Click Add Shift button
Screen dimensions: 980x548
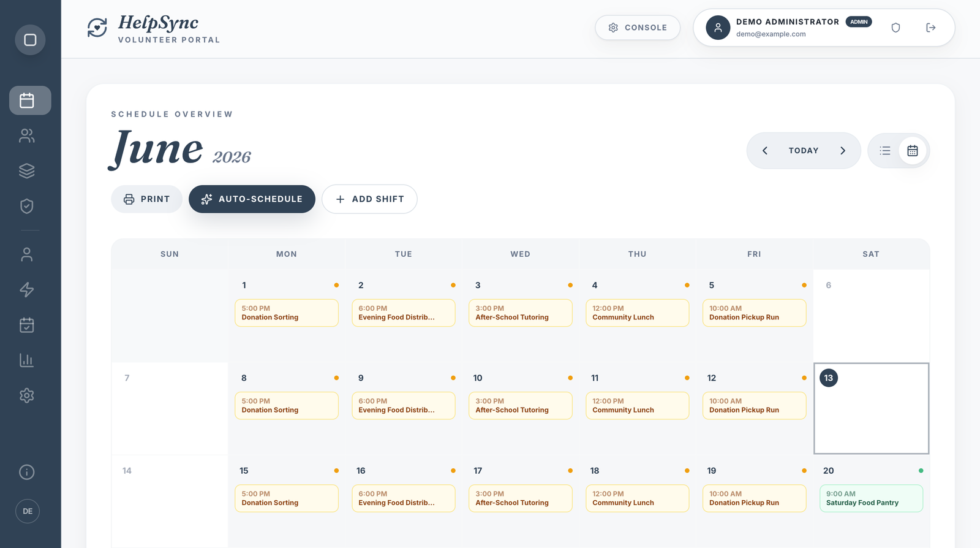click(x=369, y=199)
